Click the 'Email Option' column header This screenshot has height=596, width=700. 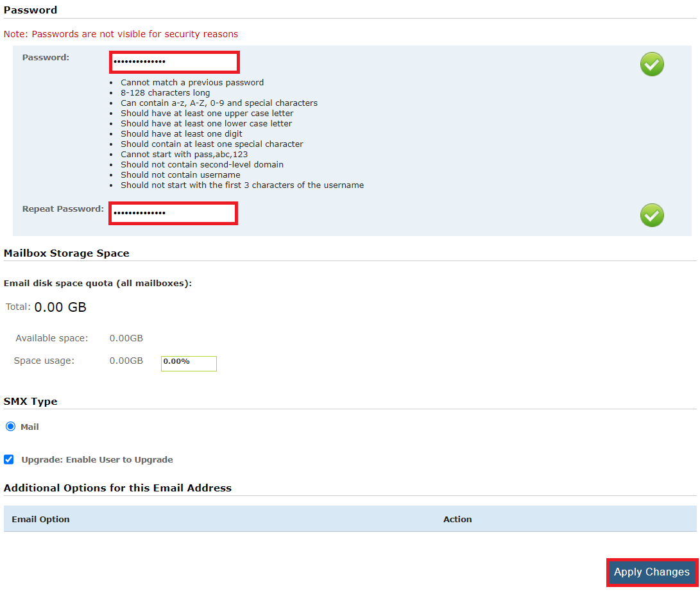40,519
